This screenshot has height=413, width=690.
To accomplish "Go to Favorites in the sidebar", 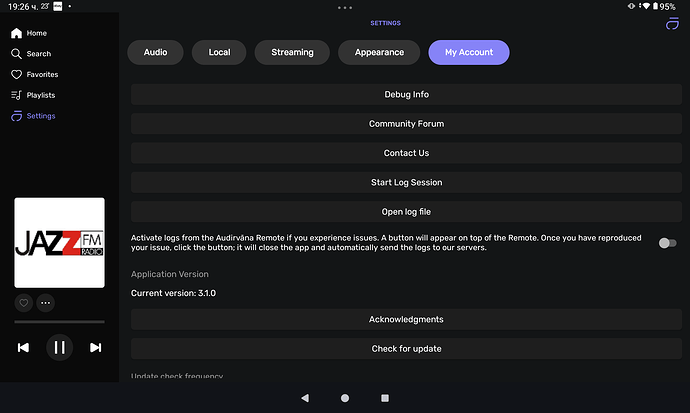I will coord(34,74).
